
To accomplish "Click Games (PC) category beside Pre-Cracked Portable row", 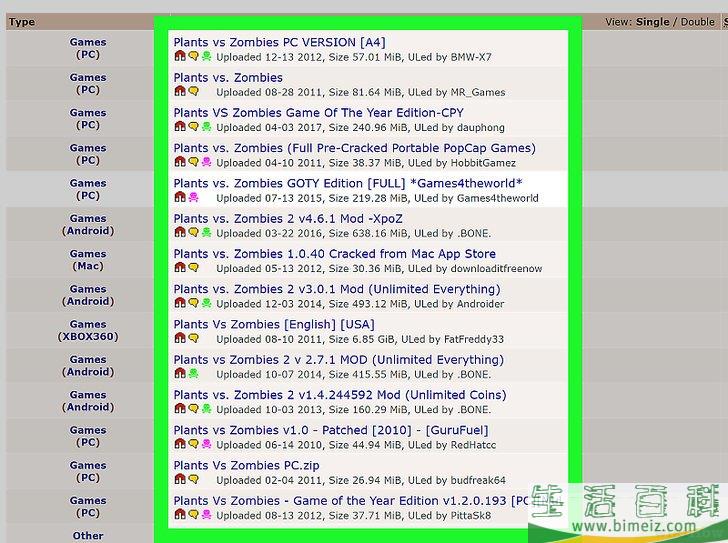I will click(x=88, y=154).
